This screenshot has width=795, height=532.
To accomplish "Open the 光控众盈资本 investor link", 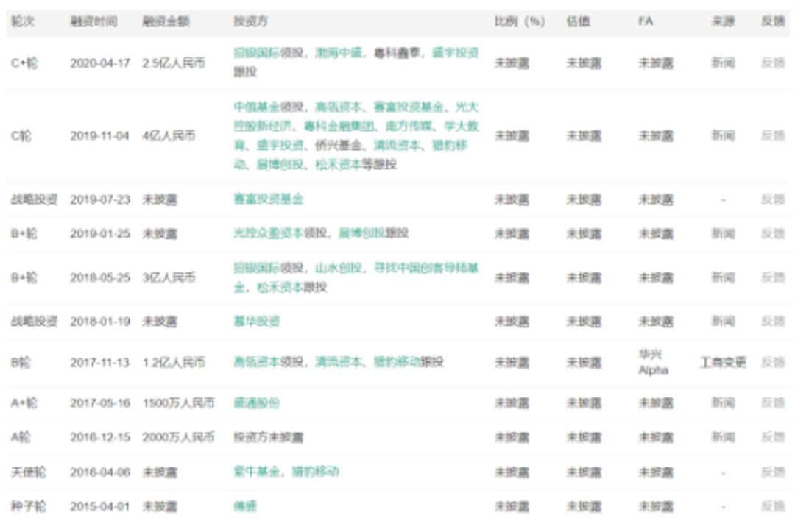I will (268, 233).
